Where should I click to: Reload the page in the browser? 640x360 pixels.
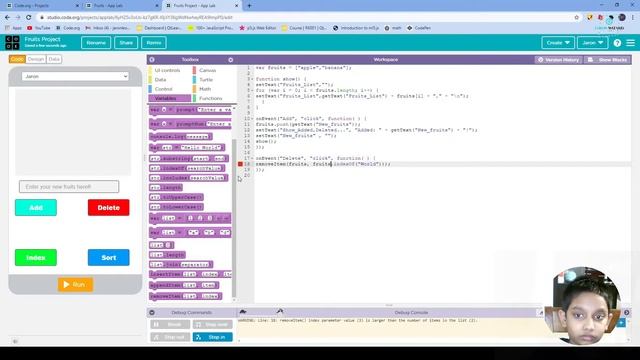point(29,18)
